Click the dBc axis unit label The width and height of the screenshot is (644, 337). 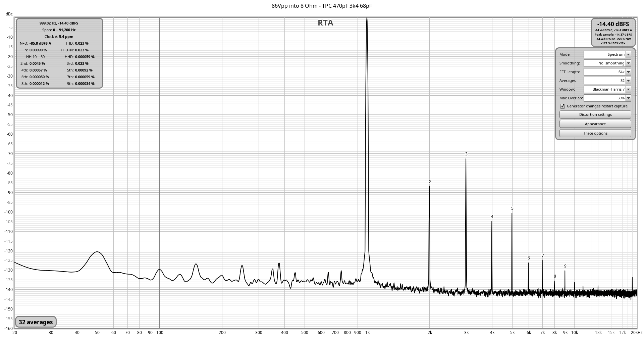9,14
